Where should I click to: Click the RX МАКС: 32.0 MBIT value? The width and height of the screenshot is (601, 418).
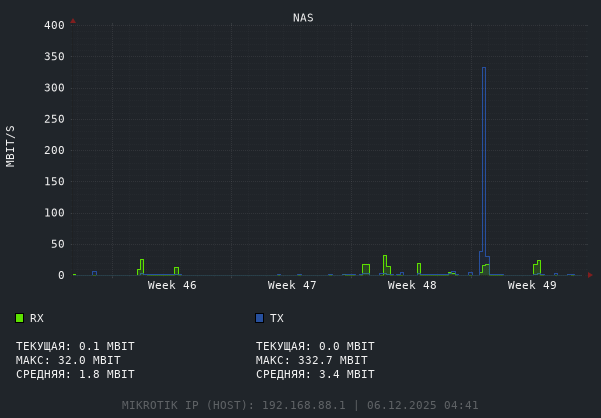(x=68, y=360)
